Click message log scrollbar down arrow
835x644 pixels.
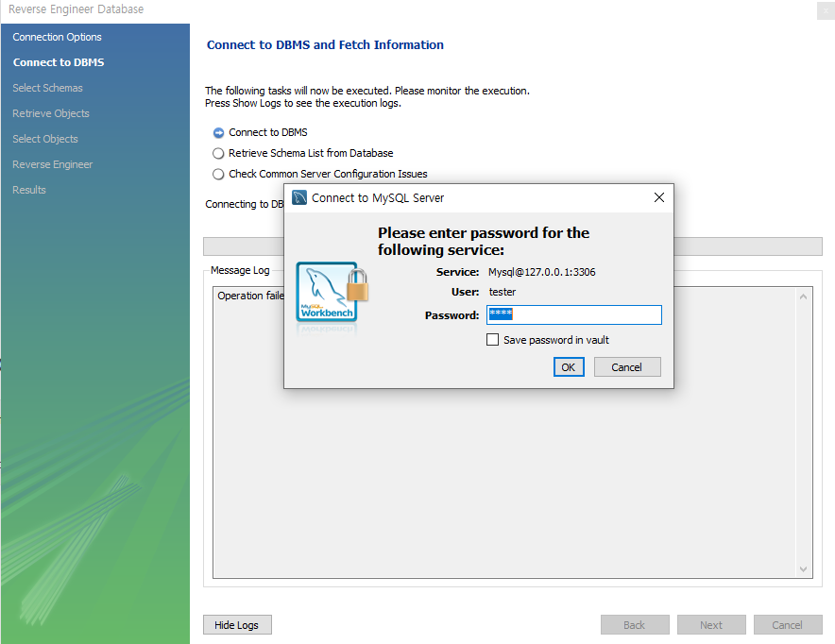coord(803,569)
